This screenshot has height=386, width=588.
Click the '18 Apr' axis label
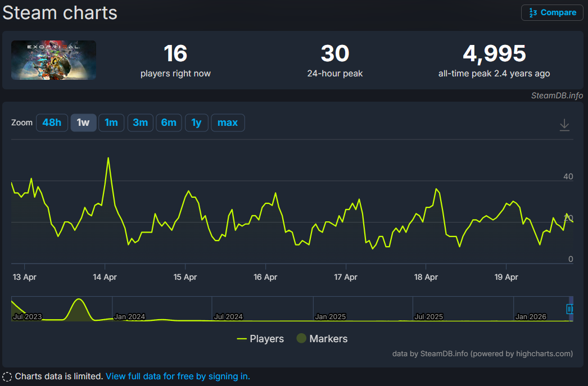coord(426,277)
